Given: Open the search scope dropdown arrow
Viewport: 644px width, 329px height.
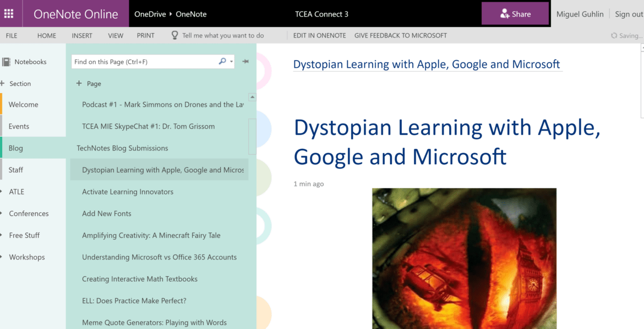Looking at the screenshot, I should 231,62.
